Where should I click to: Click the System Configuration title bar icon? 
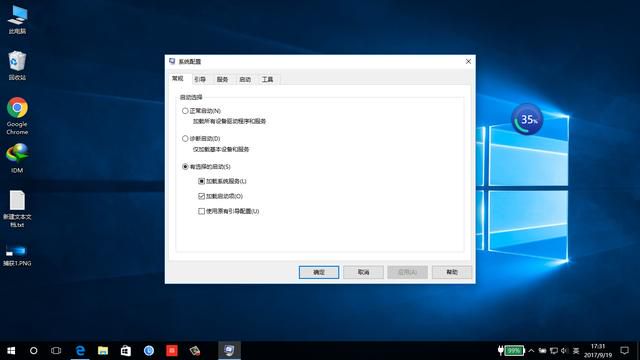point(172,61)
